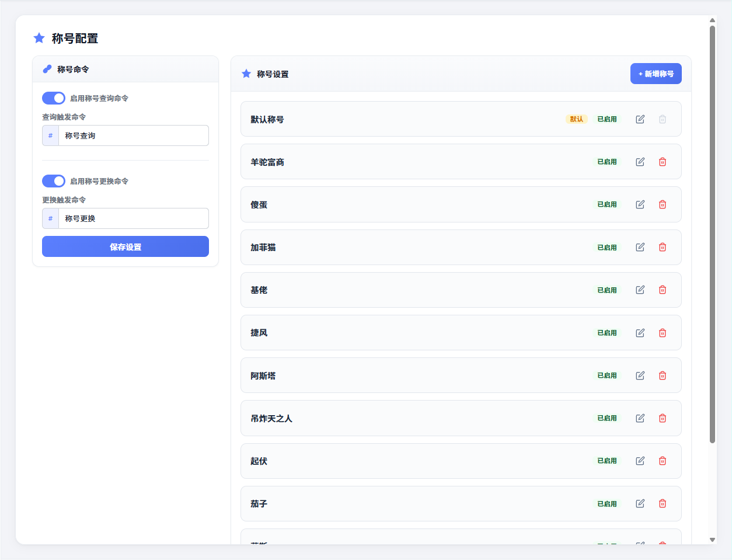Image resolution: width=732 pixels, height=560 pixels.
Task: Click the 保存设置 button
Action: pos(126,246)
